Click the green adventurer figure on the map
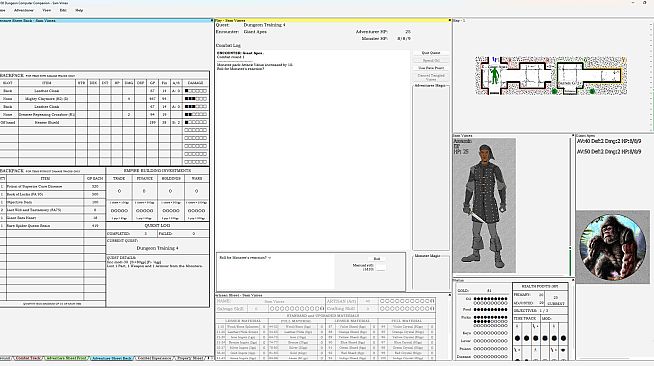 tap(495, 75)
